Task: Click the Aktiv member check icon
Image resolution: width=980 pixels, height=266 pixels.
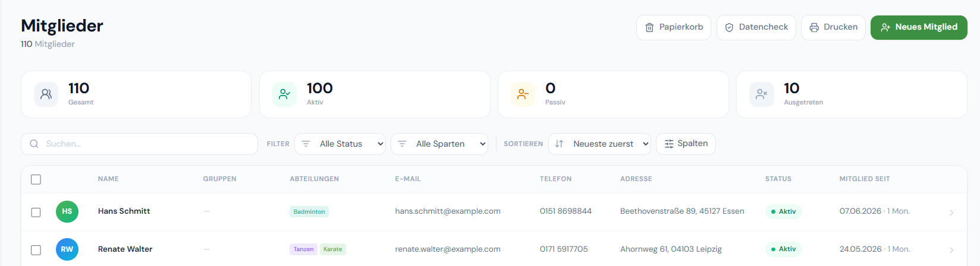Action: click(284, 94)
